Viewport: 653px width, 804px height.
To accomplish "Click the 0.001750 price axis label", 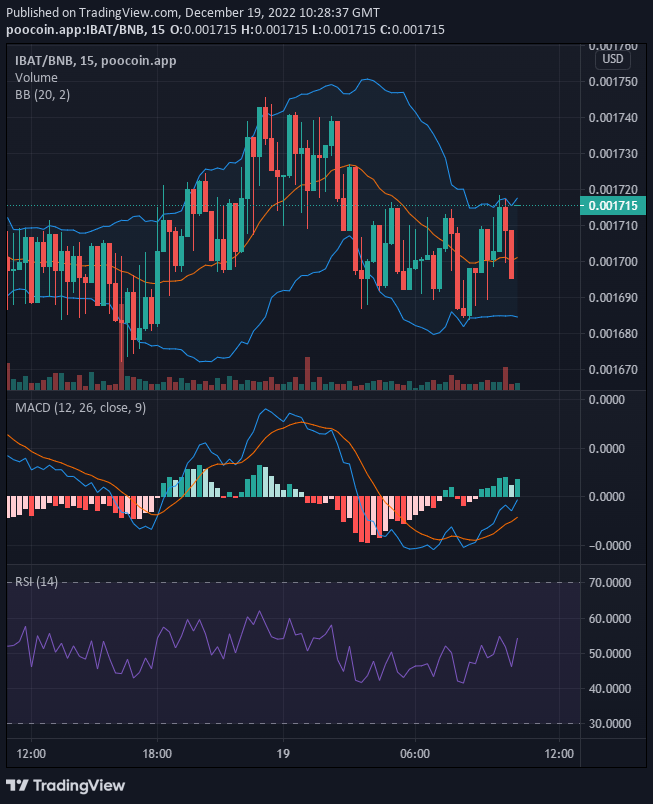I will (x=613, y=82).
